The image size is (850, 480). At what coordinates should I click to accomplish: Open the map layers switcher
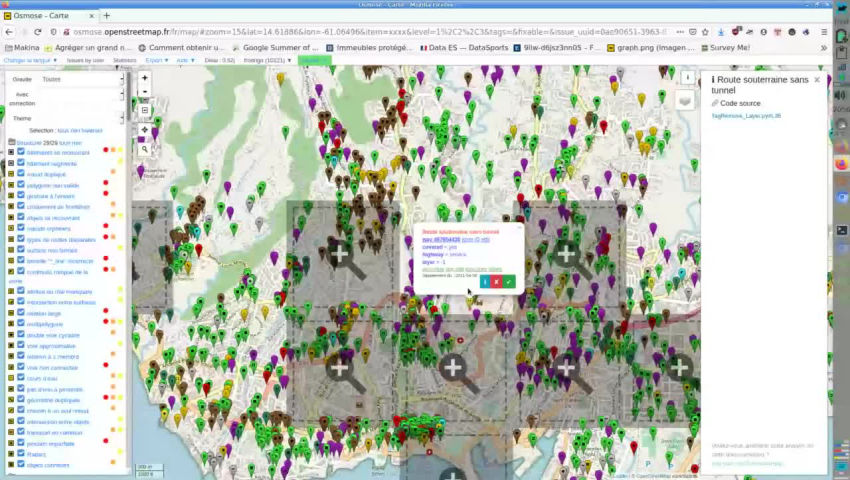click(684, 101)
